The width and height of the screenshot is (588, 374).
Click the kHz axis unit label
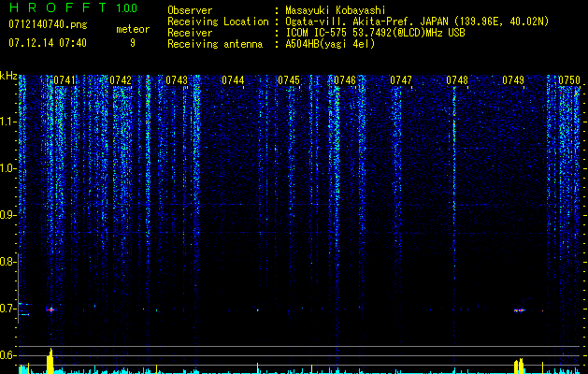click(x=8, y=77)
